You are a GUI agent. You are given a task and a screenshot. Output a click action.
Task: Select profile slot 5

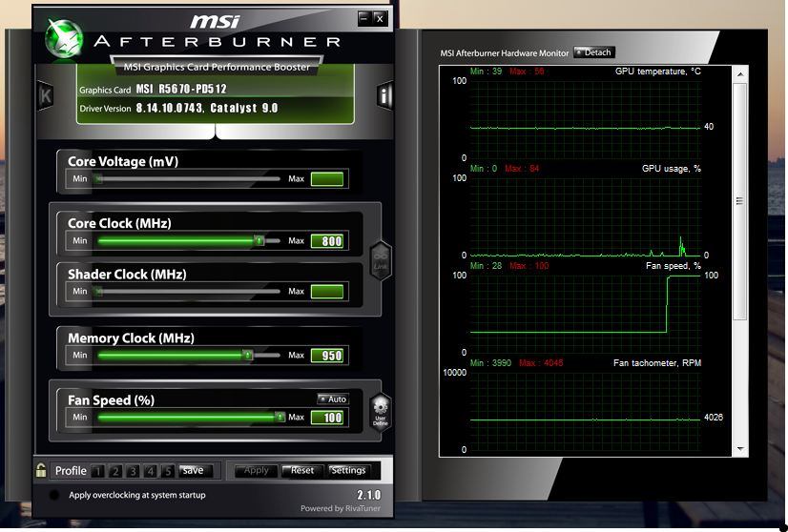tap(168, 471)
